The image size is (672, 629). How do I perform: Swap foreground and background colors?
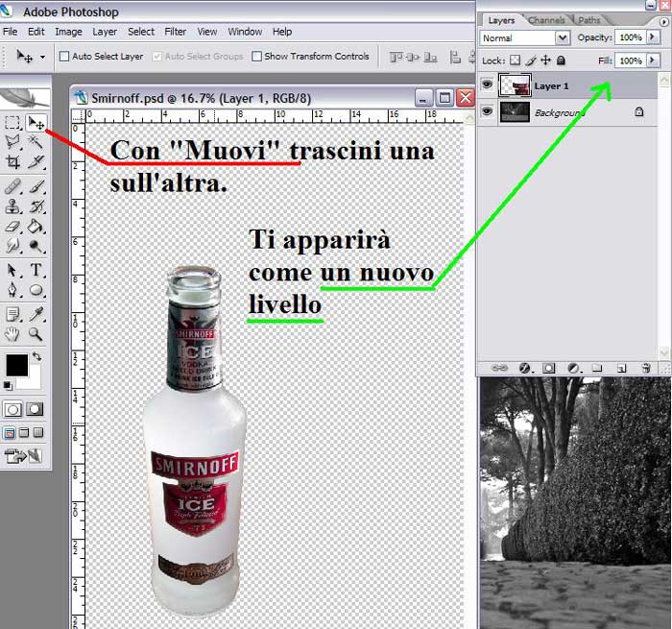pyautogui.click(x=37, y=356)
